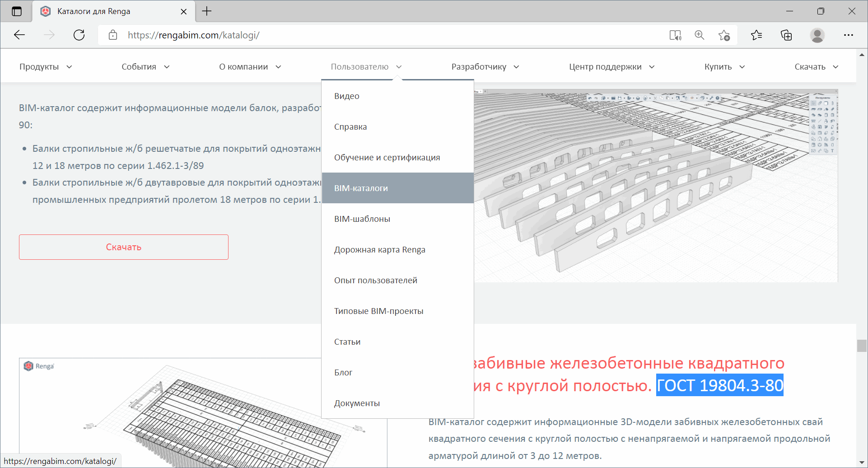Click the Renga logo on the piles image
The width and height of the screenshot is (868, 468).
click(39, 366)
